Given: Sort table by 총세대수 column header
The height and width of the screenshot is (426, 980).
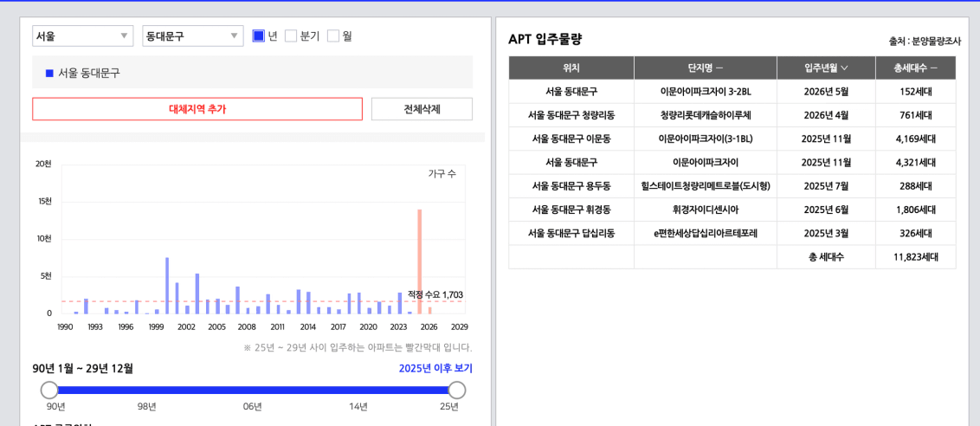Looking at the screenshot, I should point(916,68).
